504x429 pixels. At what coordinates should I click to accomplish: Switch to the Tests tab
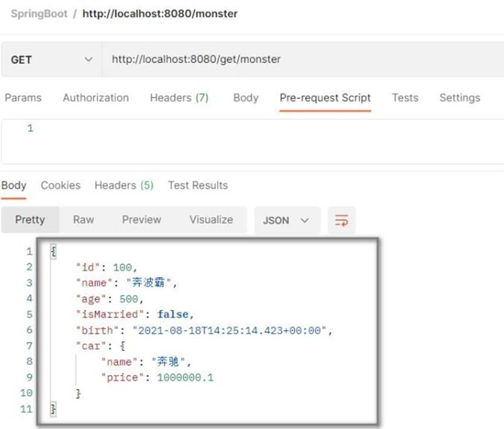(x=405, y=98)
